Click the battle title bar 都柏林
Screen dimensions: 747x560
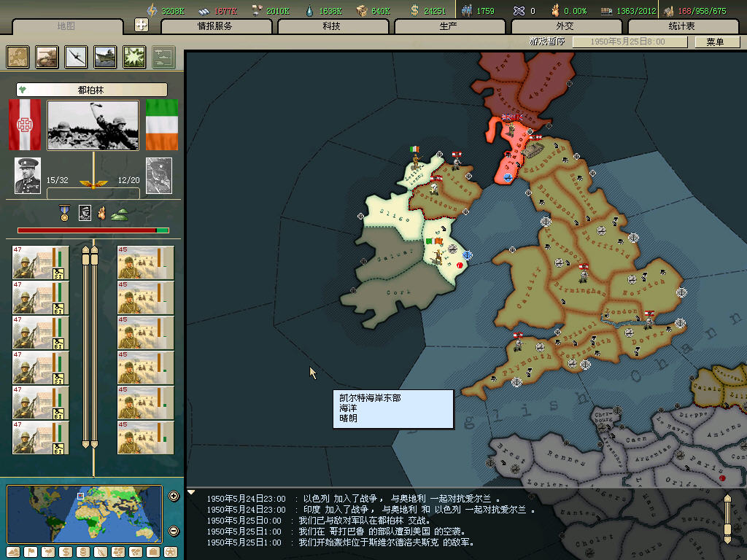click(92, 90)
